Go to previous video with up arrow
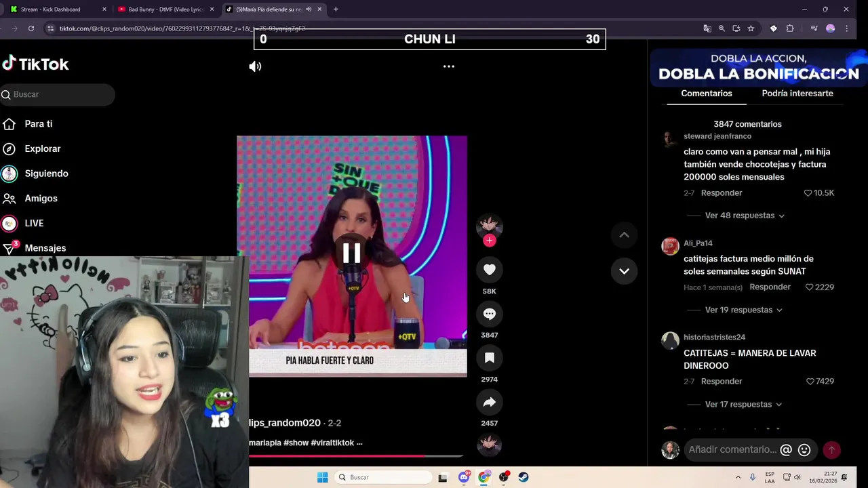 (x=624, y=235)
